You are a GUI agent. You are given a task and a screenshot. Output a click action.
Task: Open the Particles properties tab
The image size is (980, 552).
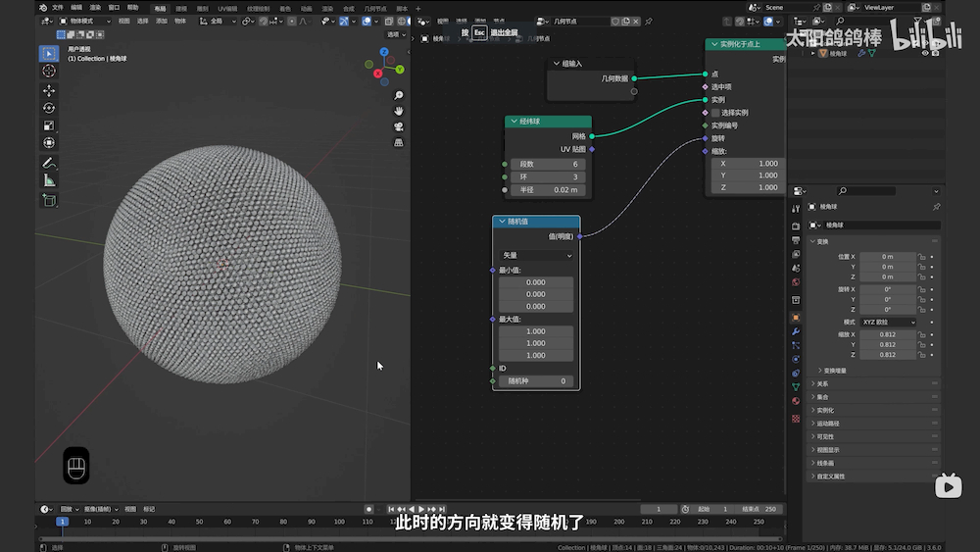coord(796,345)
